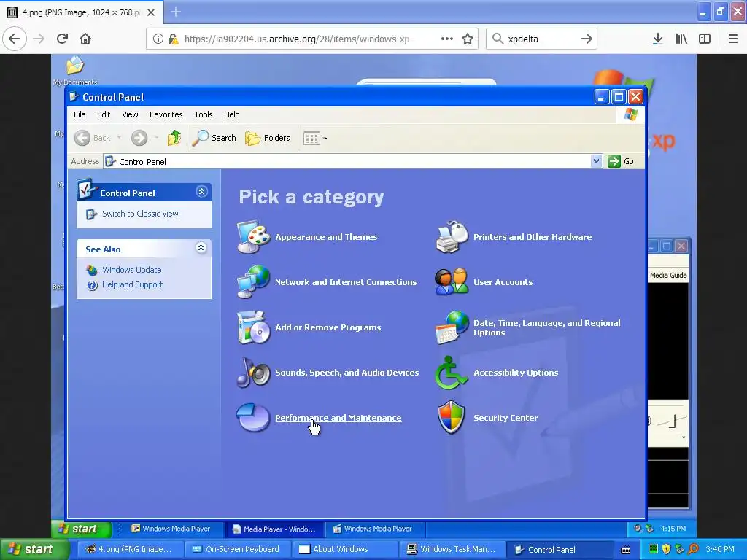Open Firefox library icon
747x560 pixels.
681,39
